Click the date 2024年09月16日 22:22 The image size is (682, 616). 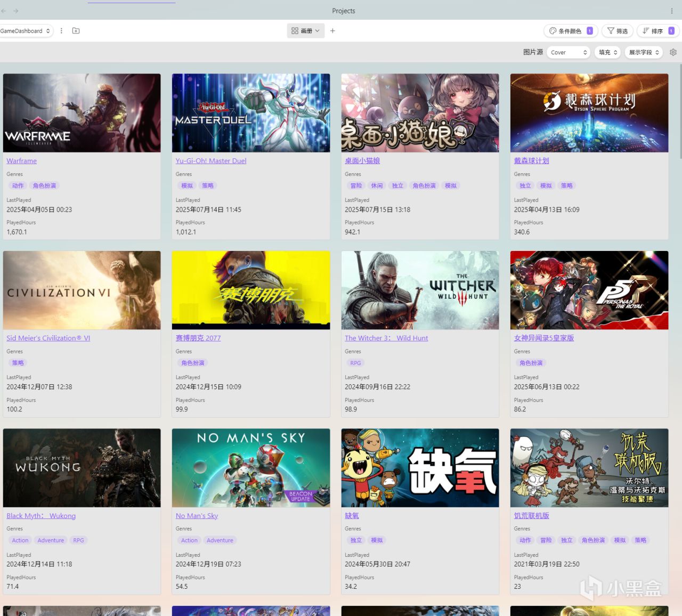377,387
